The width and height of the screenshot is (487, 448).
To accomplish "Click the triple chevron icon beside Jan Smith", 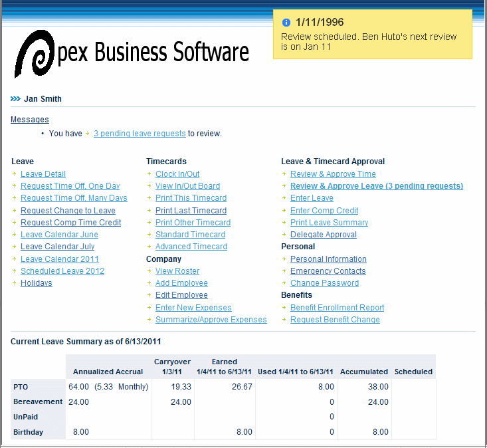I will coord(15,99).
